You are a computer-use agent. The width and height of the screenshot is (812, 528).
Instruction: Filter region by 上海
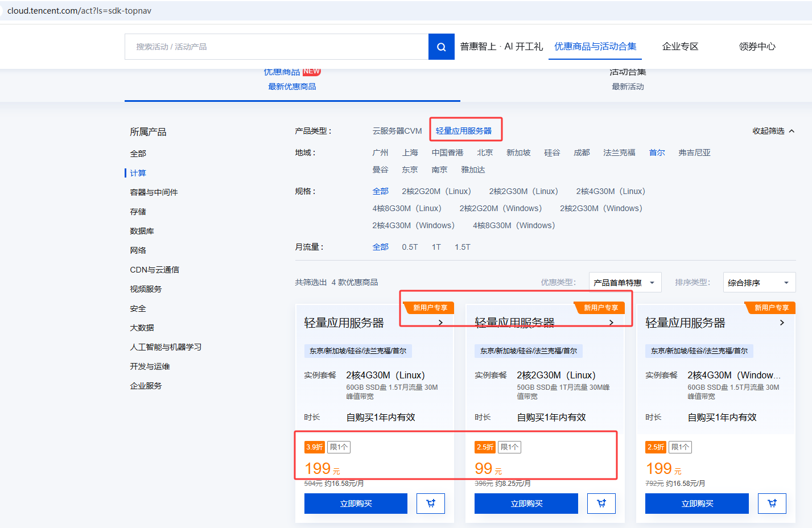(410, 152)
